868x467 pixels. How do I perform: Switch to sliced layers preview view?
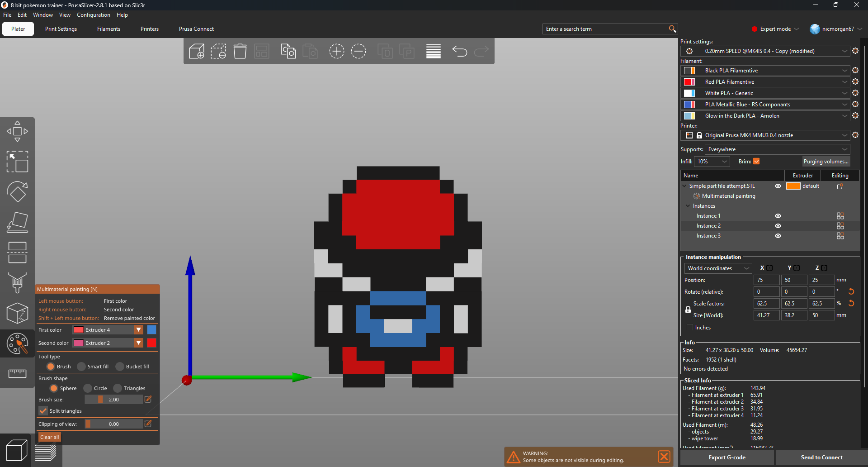coord(46,453)
